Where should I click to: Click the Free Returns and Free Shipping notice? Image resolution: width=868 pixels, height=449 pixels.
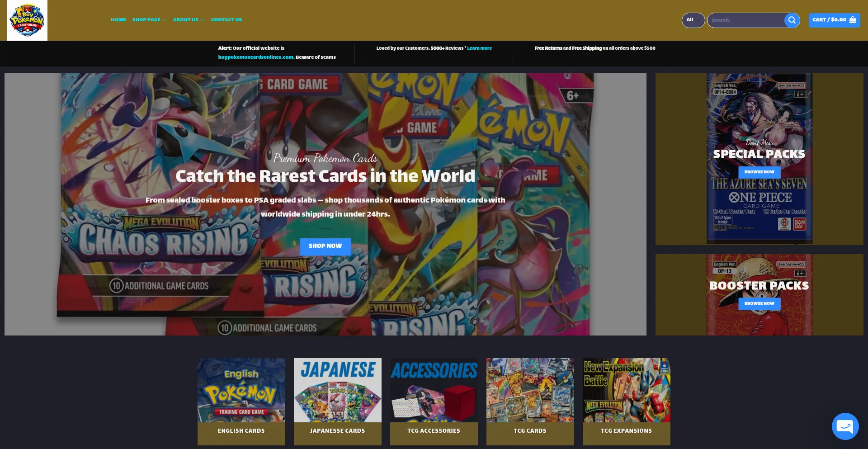tap(595, 48)
